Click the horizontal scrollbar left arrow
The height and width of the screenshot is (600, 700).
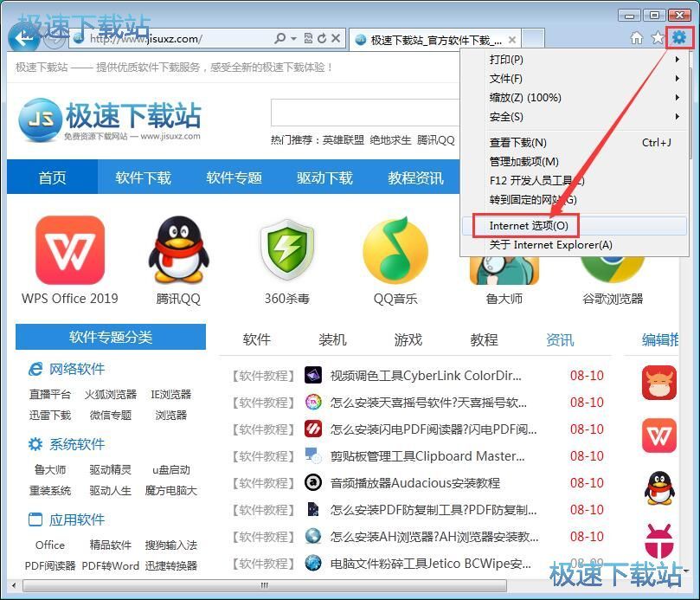(x=14, y=584)
